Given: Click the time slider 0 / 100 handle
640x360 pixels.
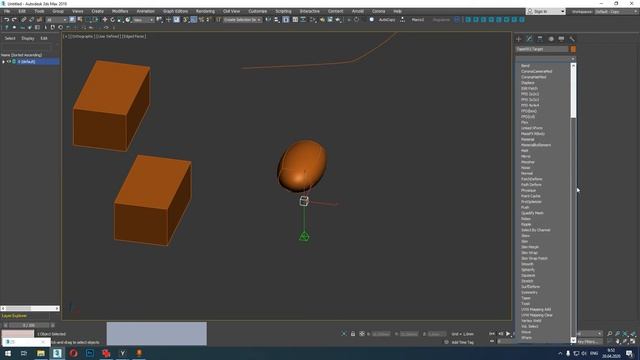Looking at the screenshot, I should point(29,325).
